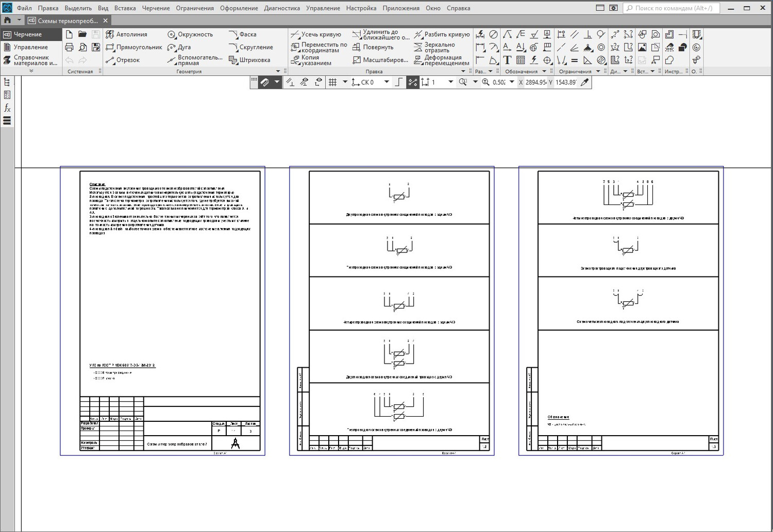Open the zoom scale 0.502 dropdown
Image resolution: width=773 pixels, height=532 pixels.
pos(512,82)
